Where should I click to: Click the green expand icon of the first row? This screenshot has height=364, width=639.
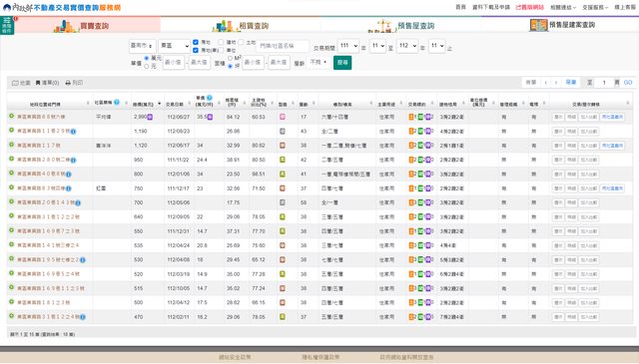pos(11,116)
